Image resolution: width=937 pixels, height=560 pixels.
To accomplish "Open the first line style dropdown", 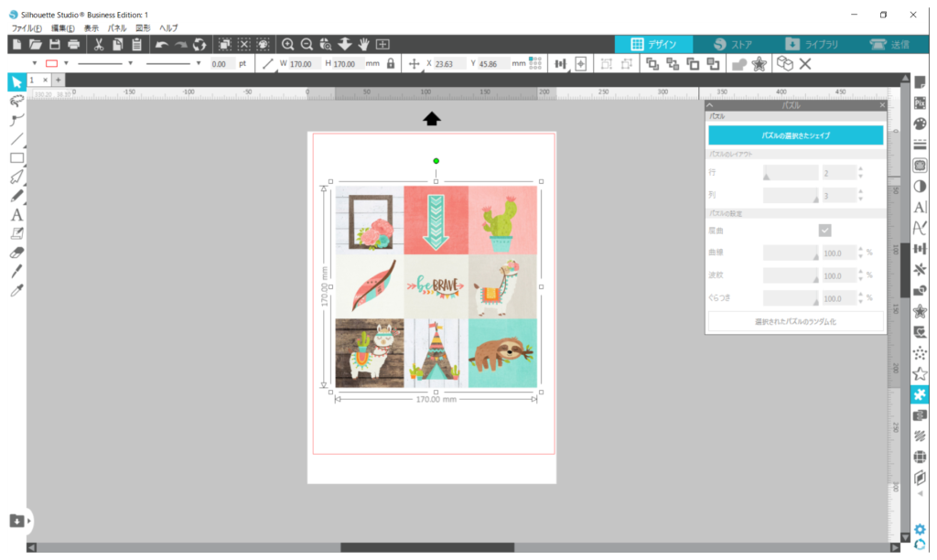I will coord(130,63).
